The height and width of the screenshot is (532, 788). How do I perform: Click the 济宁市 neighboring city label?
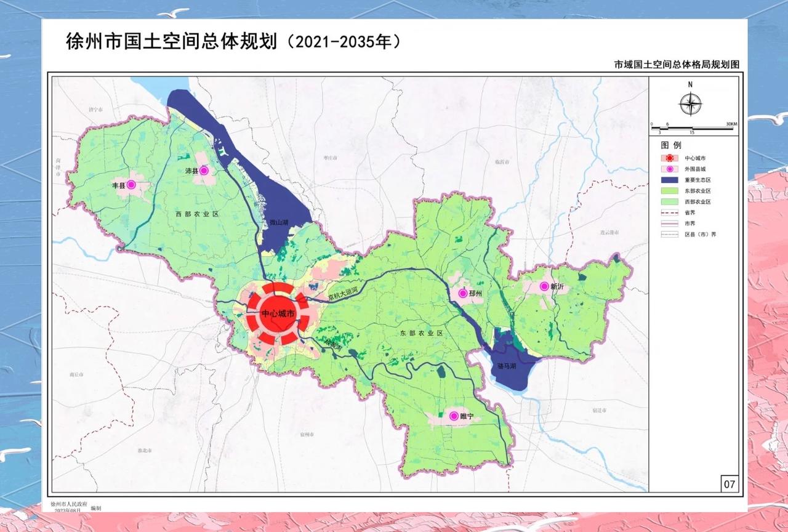point(95,109)
